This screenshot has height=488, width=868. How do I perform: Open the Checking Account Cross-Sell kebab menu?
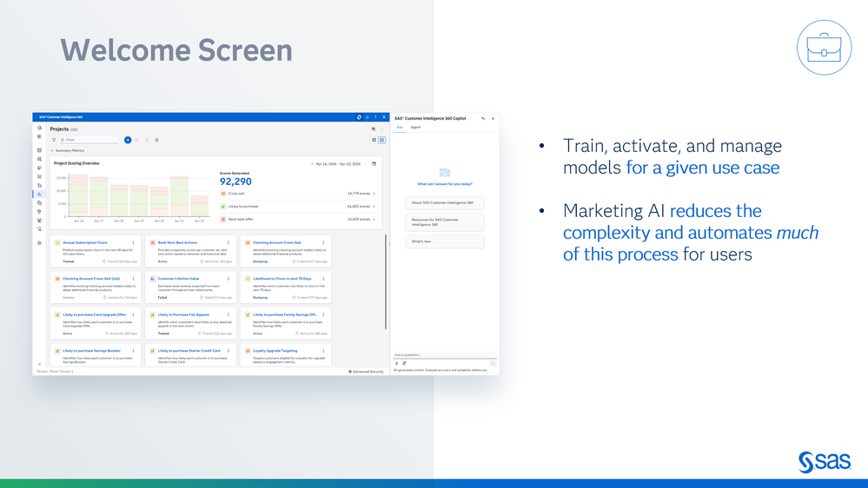coord(324,243)
